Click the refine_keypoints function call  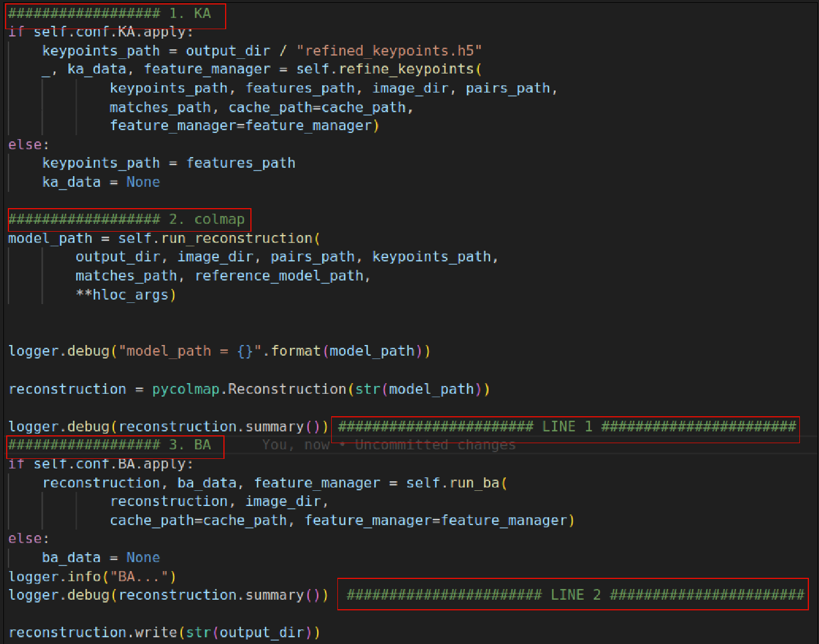[x=382, y=68]
